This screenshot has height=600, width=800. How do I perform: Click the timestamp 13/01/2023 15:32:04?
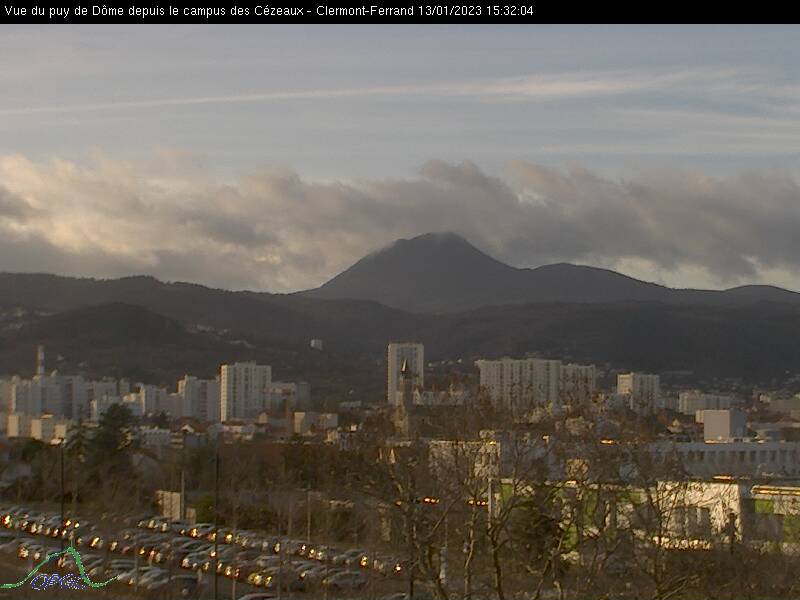pos(476,11)
